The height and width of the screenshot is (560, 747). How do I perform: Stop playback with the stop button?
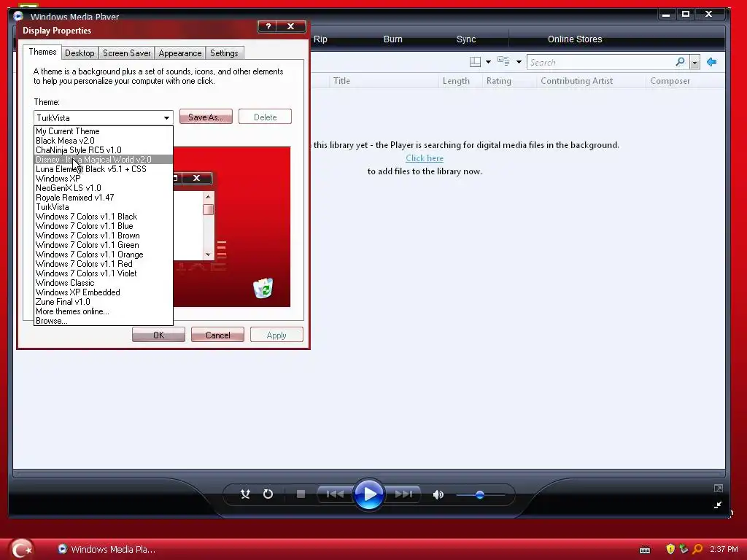[x=301, y=494]
